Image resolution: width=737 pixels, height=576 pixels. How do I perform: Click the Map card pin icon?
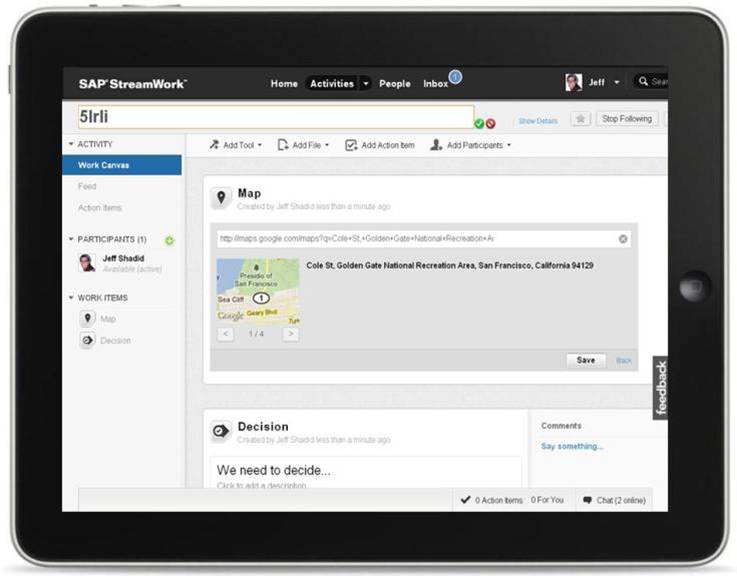(x=221, y=198)
